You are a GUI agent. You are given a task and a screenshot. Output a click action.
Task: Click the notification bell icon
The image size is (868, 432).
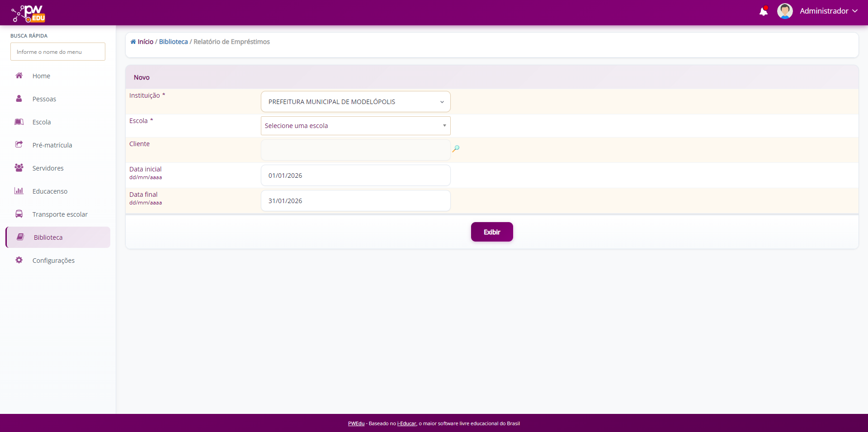pos(763,11)
